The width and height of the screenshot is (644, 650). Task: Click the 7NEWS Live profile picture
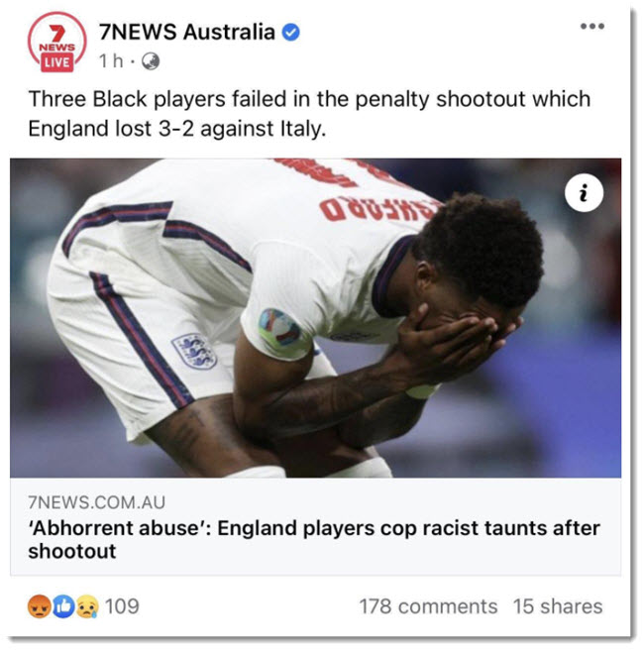coord(57,42)
